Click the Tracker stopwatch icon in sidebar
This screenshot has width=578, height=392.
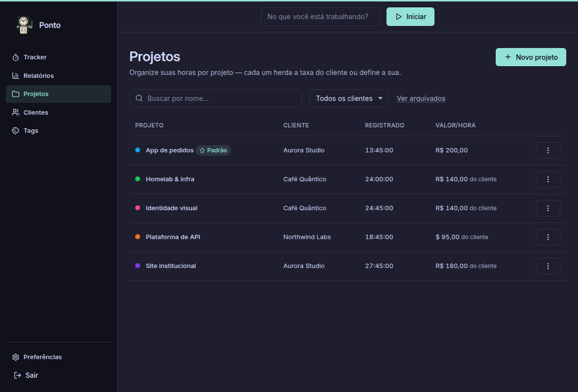16,57
